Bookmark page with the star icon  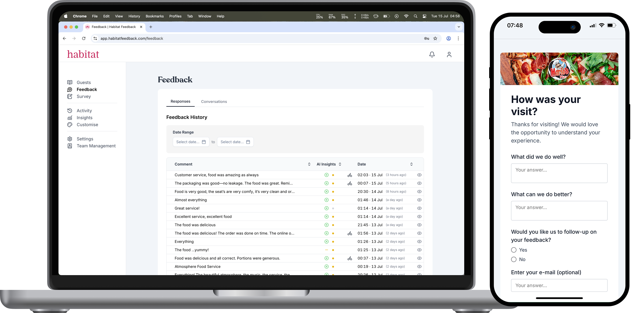[435, 38]
